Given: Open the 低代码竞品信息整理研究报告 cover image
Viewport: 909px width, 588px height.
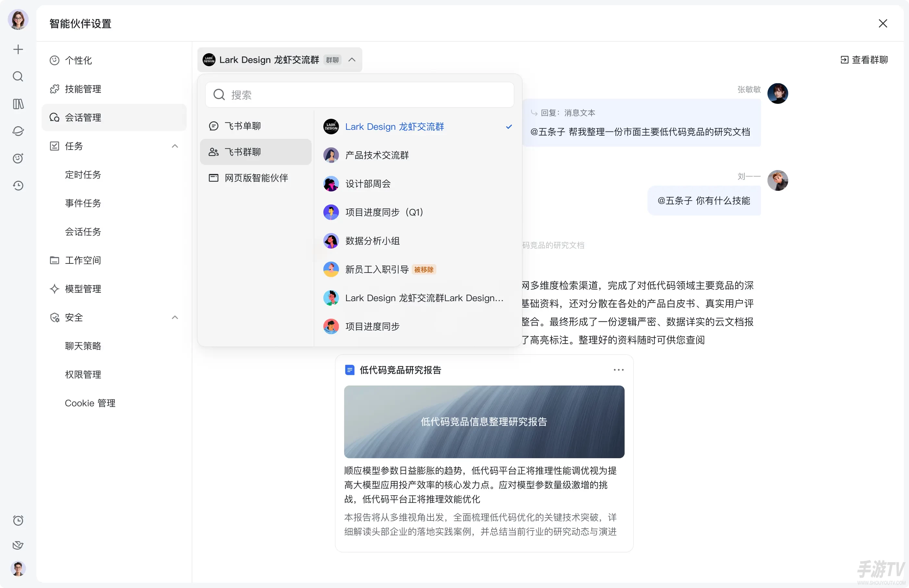Looking at the screenshot, I should pos(484,422).
